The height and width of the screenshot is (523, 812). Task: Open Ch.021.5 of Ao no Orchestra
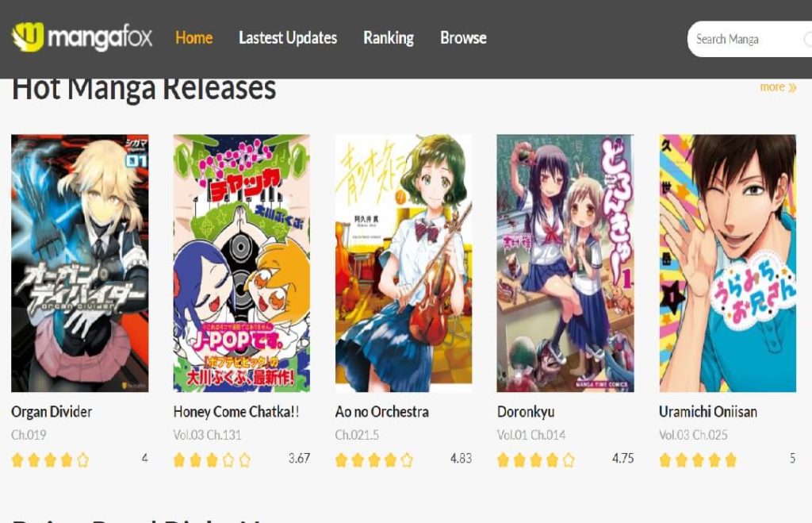tap(357, 435)
